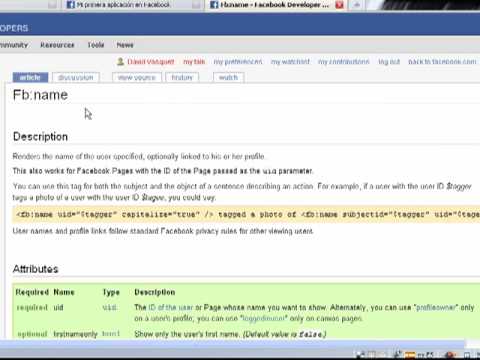The image size is (480, 360).
Task: Click the 'uid' name cell in Attributes table
Action: (58, 307)
